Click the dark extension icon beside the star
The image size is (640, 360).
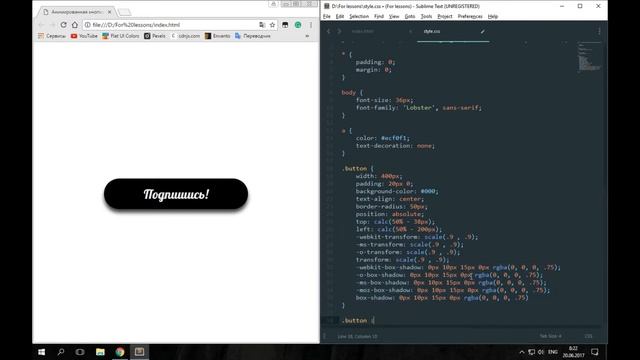[285, 25]
